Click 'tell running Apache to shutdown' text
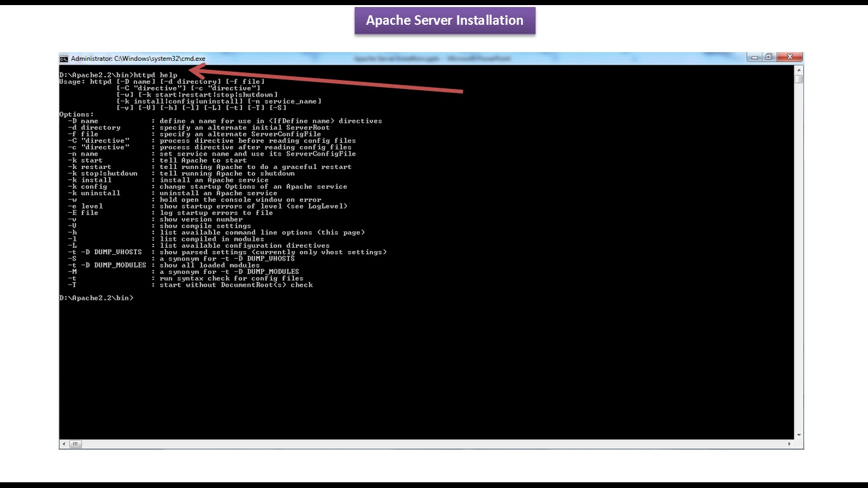Image resolution: width=868 pixels, height=488 pixels. tap(227, 173)
